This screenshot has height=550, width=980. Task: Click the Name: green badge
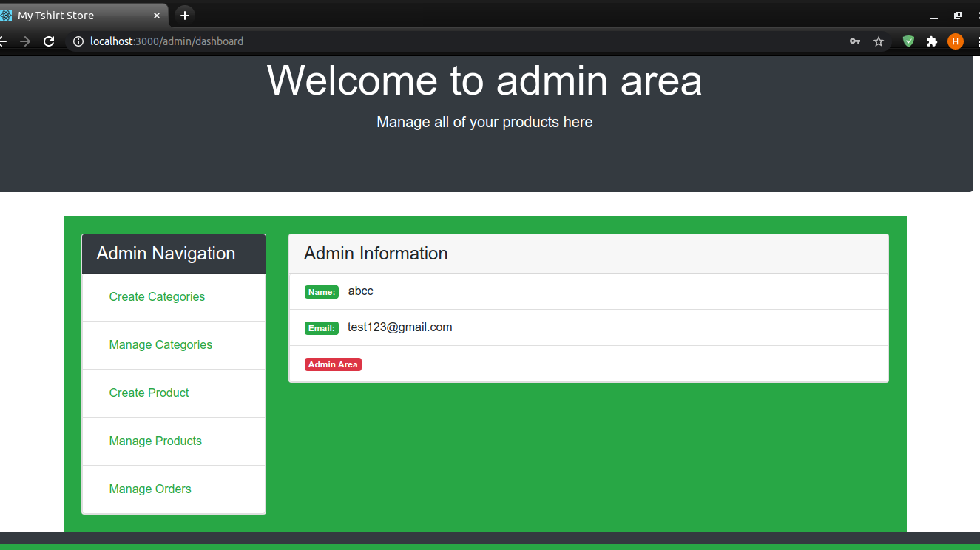pos(322,292)
